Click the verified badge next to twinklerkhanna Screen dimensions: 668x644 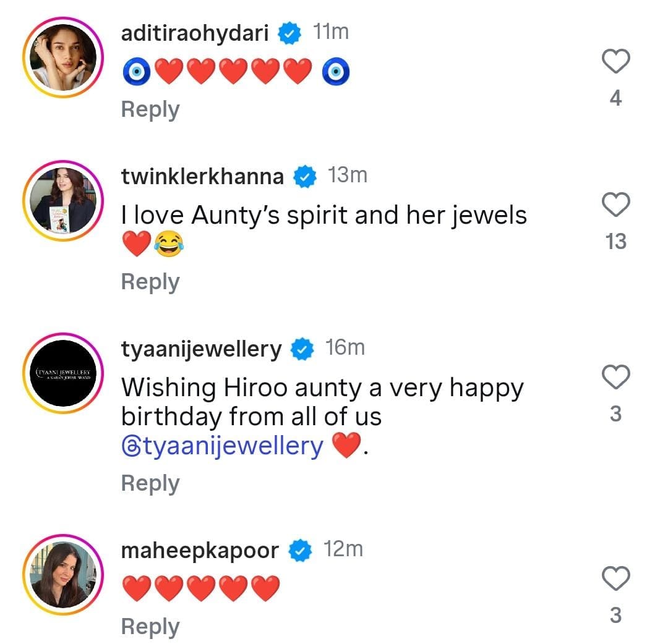[304, 177]
